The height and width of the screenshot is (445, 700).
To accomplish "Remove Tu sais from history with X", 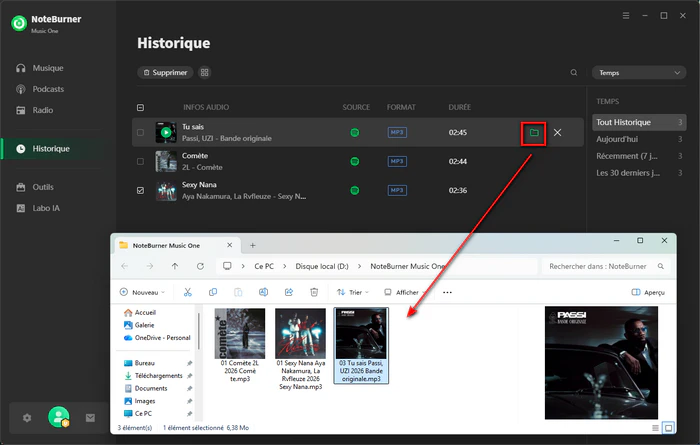I will coord(558,133).
